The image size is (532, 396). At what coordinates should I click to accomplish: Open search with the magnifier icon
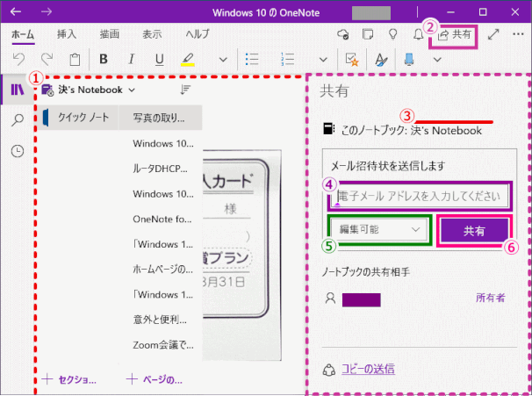18,119
